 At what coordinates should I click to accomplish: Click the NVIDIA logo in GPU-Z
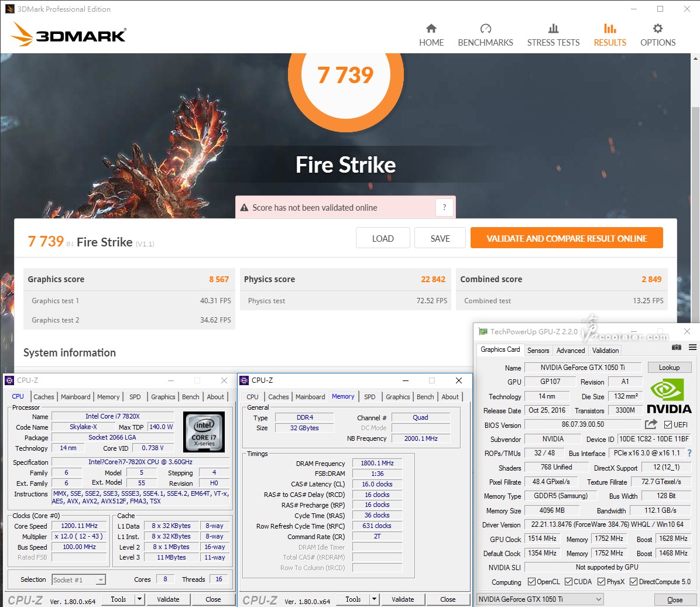tap(669, 396)
